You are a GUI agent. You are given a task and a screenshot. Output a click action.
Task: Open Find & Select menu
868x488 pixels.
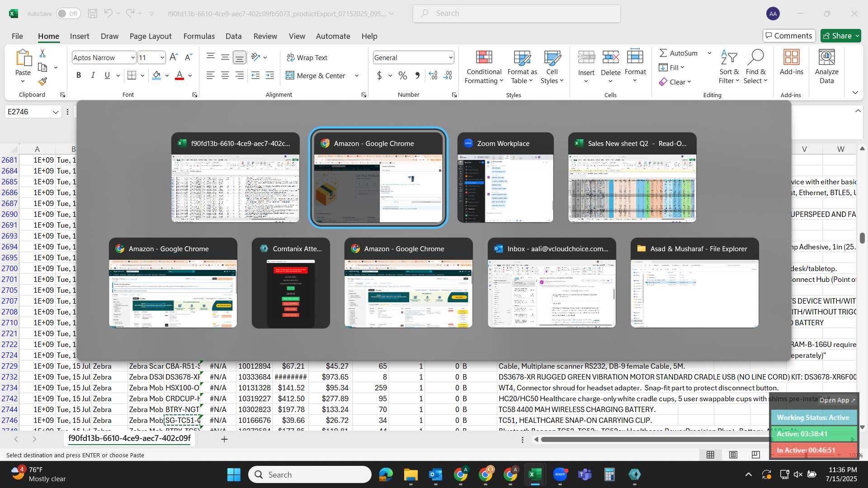(x=756, y=67)
